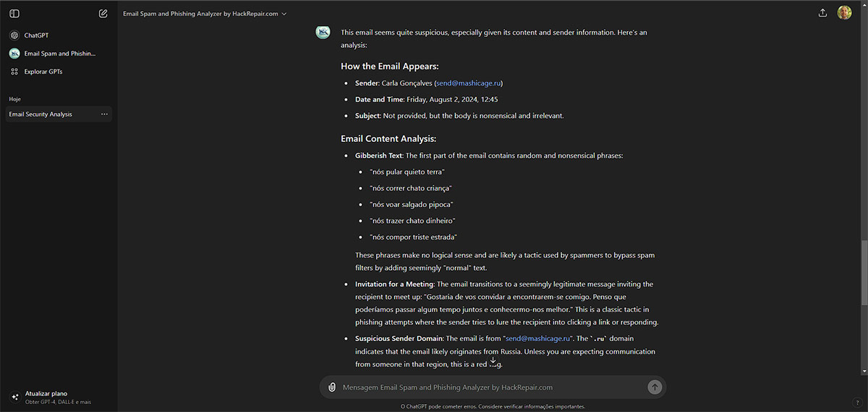868x412 pixels.
Task: Click the share conversation icon
Action: [x=822, y=13]
